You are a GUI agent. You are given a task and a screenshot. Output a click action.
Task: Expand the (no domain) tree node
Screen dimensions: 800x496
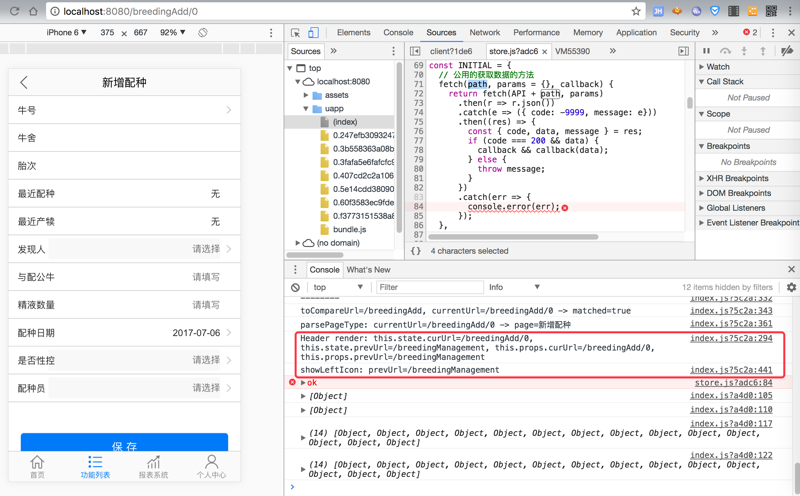point(298,243)
